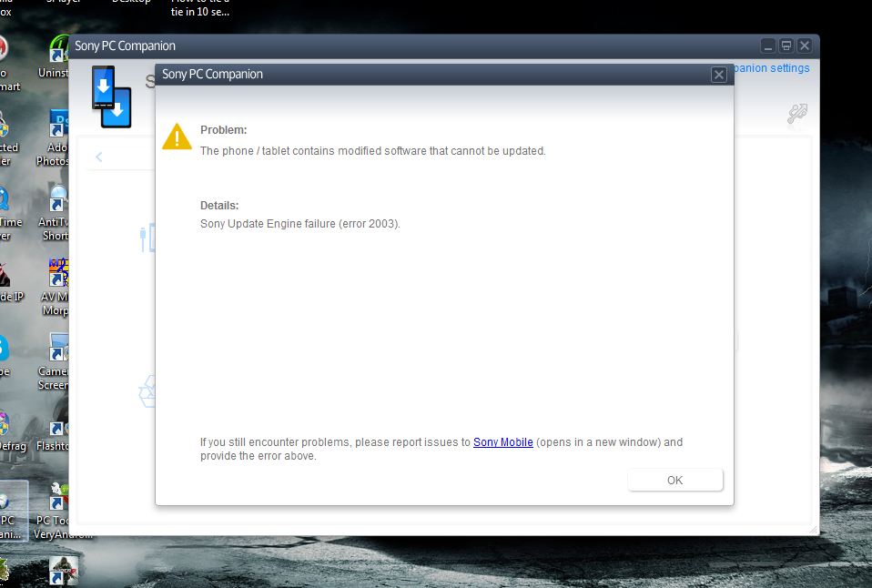Open the Skype desktop icon
Screen dimensions: 872x588
coord(5,356)
